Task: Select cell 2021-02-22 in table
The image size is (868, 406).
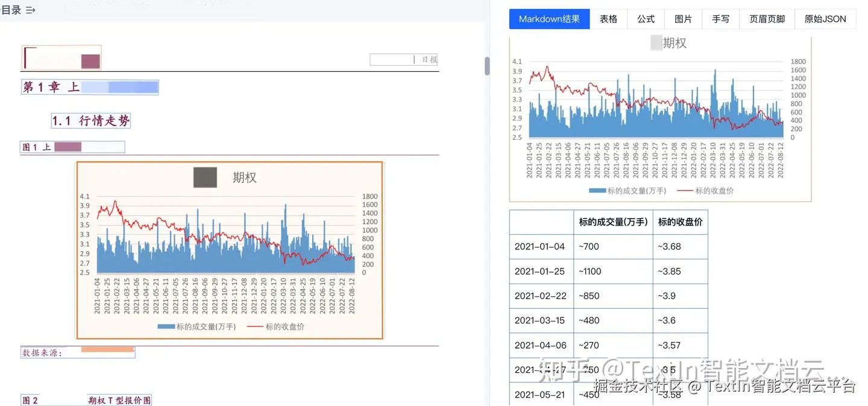Action: pos(541,296)
